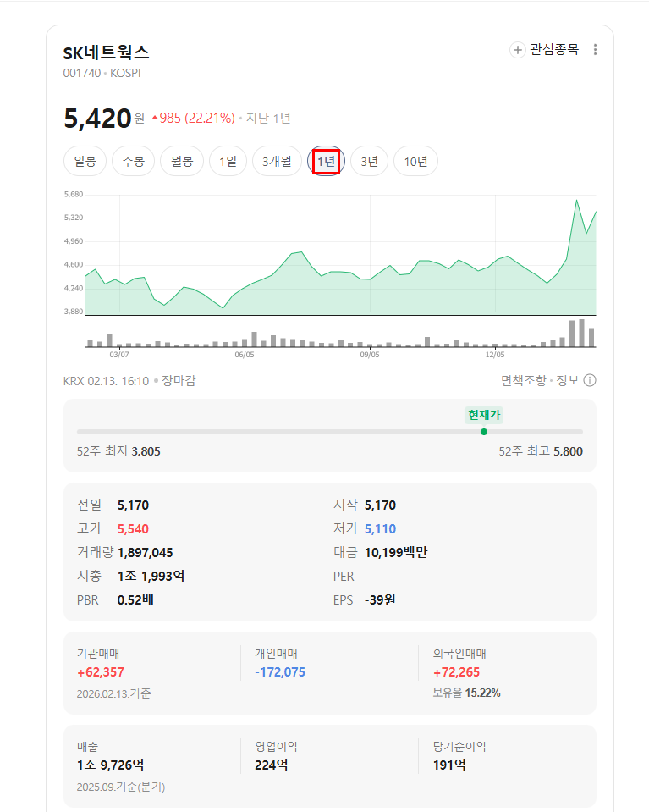Click the 06/05 date axis label

coord(245,355)
